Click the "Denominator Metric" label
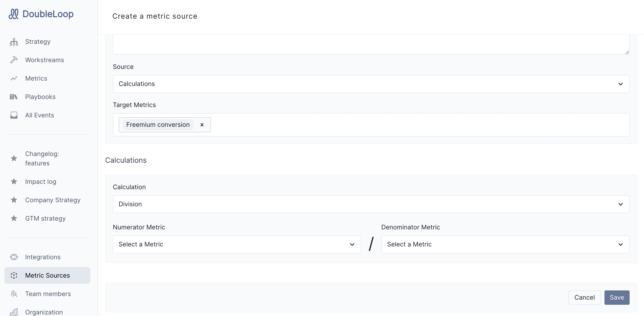 411,227
